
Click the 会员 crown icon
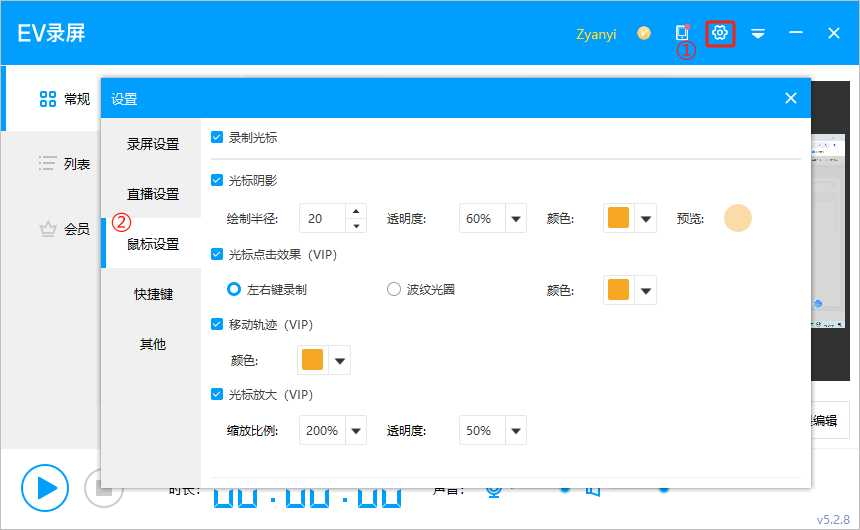(x=47, y=229)
